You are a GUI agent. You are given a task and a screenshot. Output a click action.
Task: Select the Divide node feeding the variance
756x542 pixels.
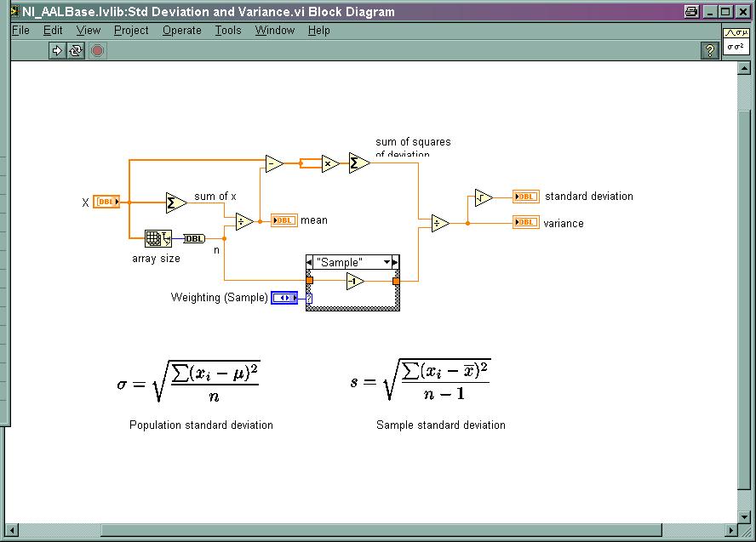(440, 223)
